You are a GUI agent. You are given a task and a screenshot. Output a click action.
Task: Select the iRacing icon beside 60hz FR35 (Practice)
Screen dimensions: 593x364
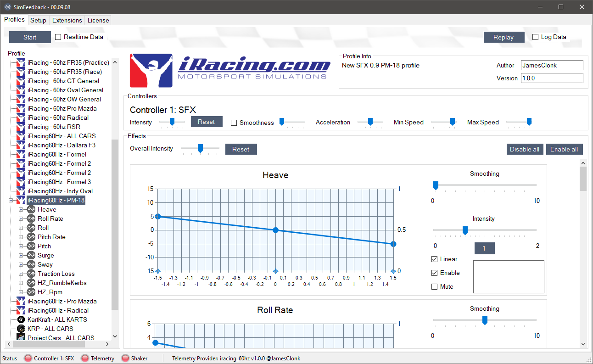click(21, 62)
